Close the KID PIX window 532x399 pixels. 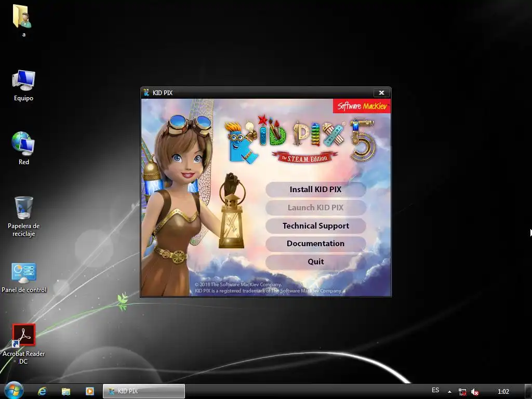381,92
